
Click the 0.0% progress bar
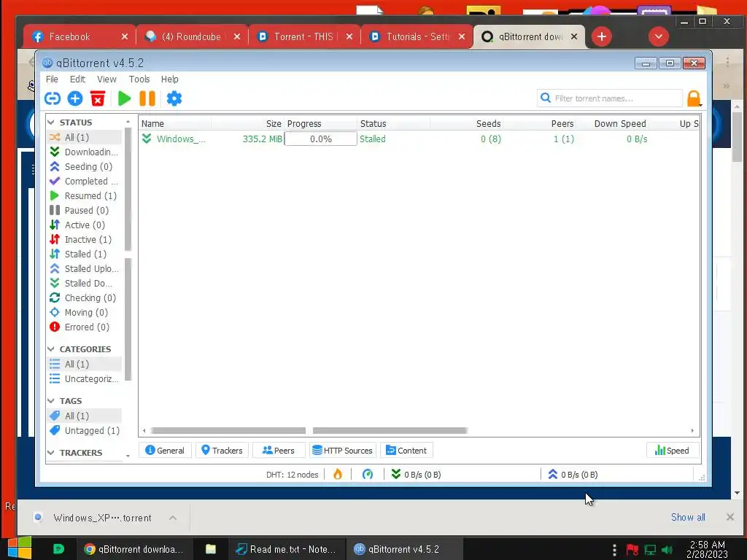321,139
